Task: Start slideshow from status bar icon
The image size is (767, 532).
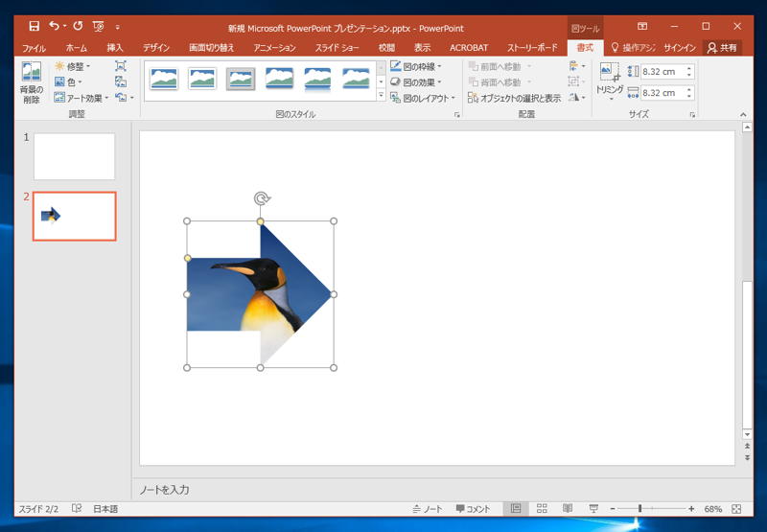Action: [593, 509]
